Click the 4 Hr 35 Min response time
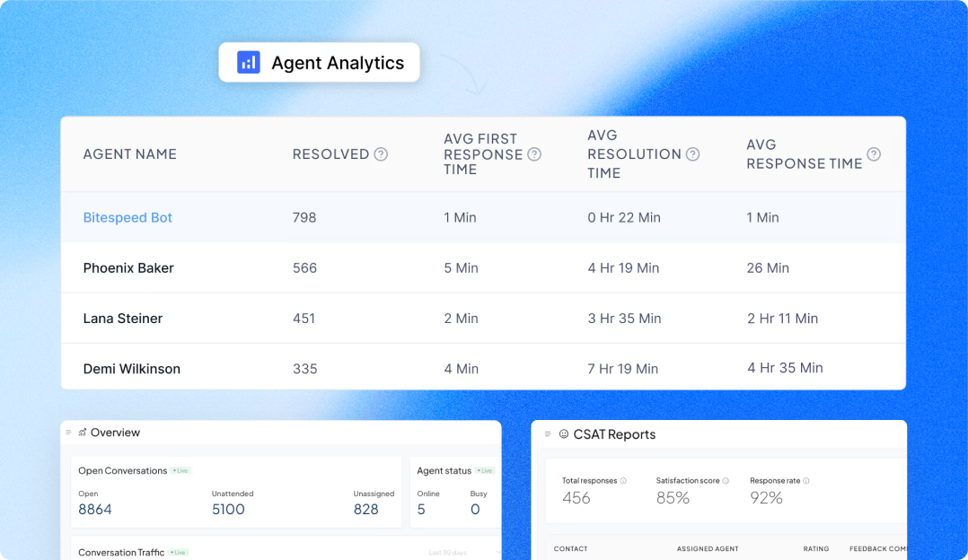 tap(785, 368)
